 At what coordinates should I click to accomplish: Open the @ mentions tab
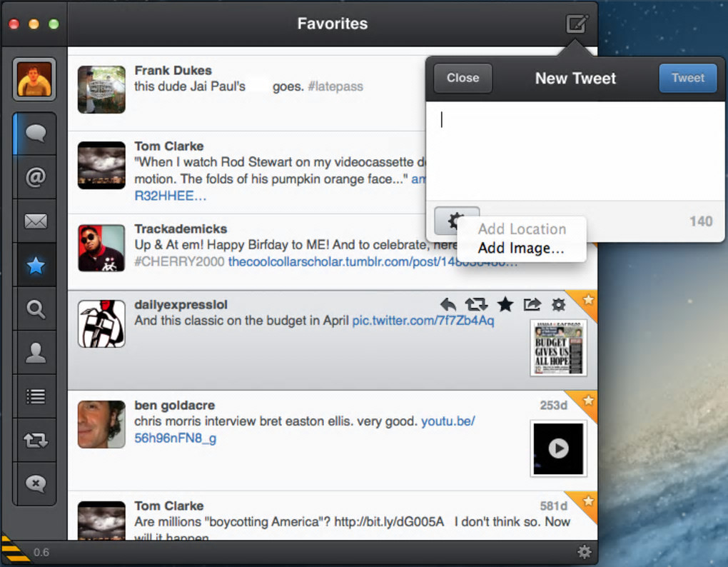36,177
